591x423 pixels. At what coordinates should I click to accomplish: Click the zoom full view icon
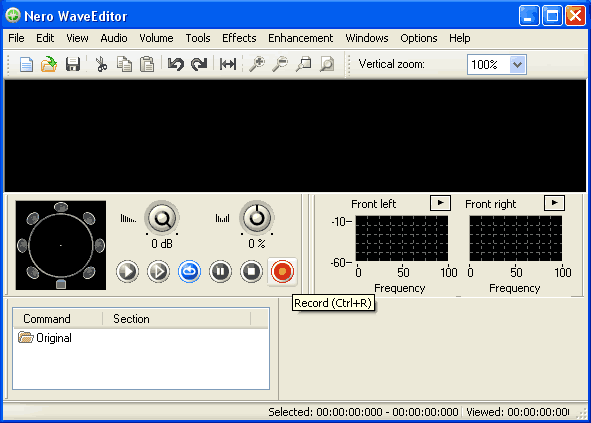point(327,64)
